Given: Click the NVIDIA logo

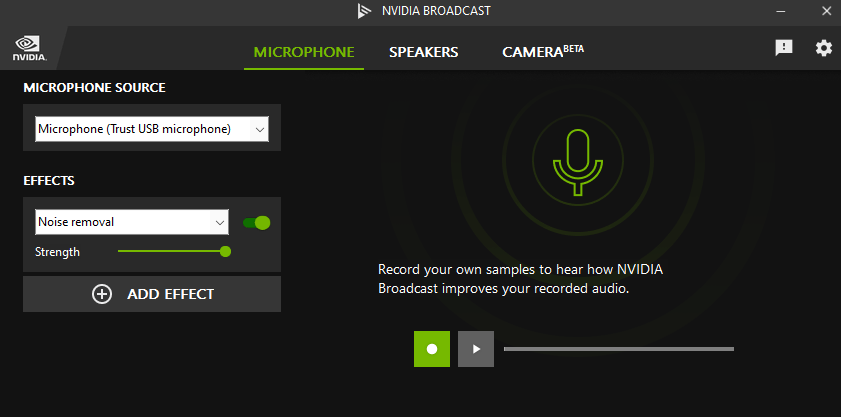Looking at the screenshot, I should click(x=29, y=48).
